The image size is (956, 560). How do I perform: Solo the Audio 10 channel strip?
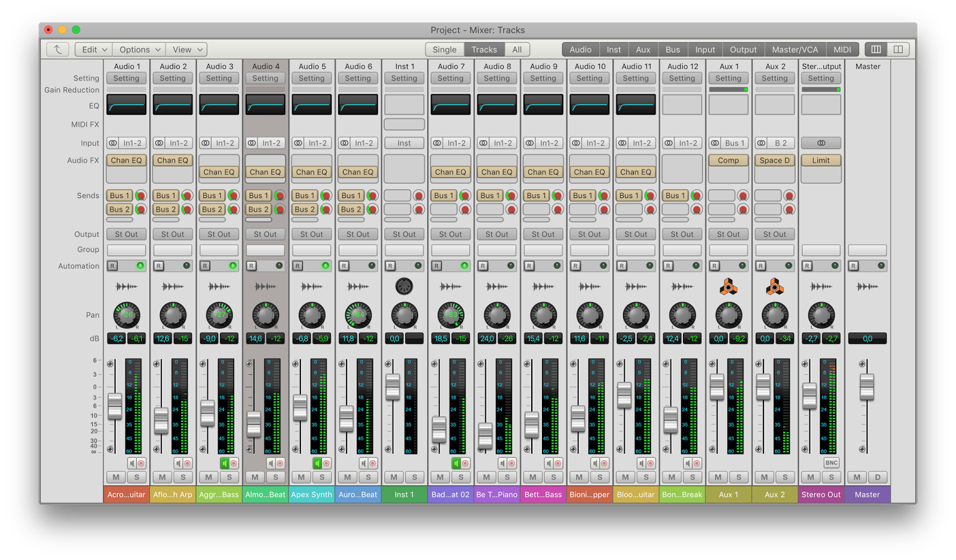pyautogui.click(x=600, y=477)
